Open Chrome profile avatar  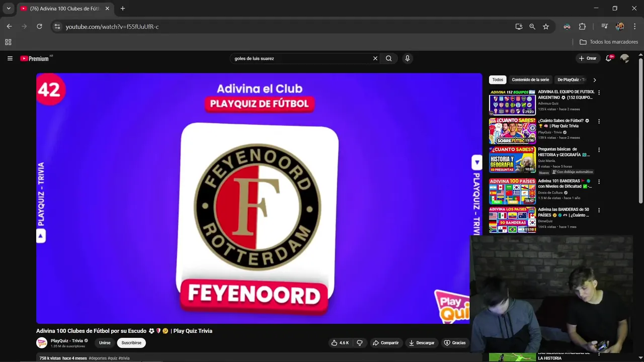pyautogui.click(x=620, y=27)
